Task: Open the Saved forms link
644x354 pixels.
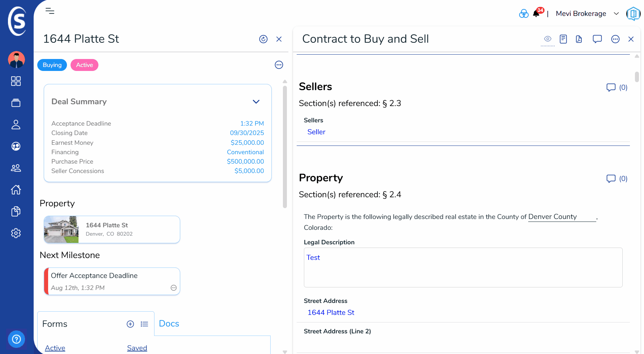Action: pos(137,348)
